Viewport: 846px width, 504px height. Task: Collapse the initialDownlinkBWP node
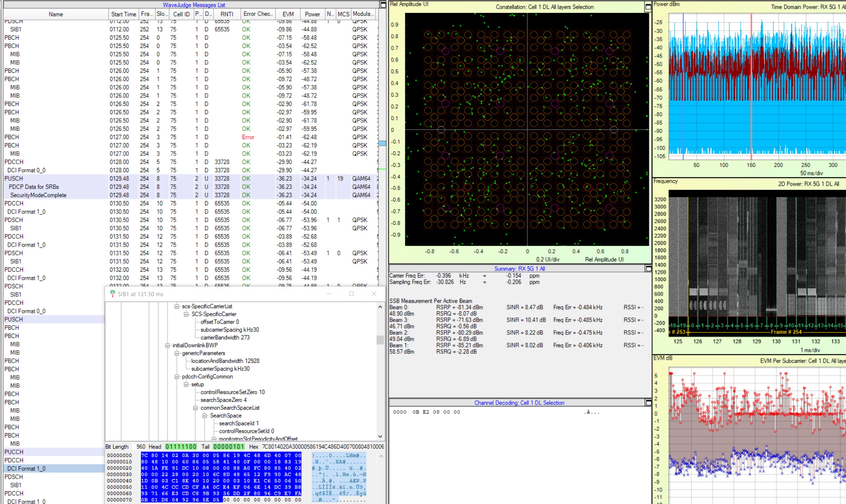(167, 345)
